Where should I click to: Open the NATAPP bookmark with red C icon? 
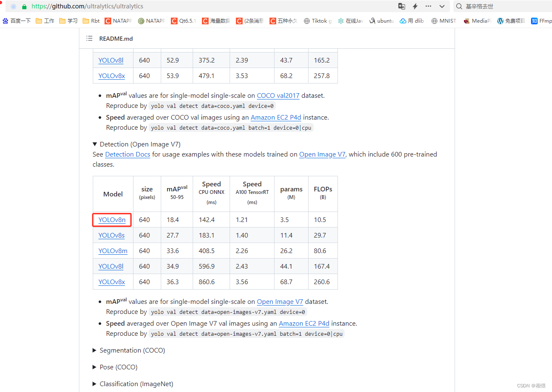tap(118, 21)
